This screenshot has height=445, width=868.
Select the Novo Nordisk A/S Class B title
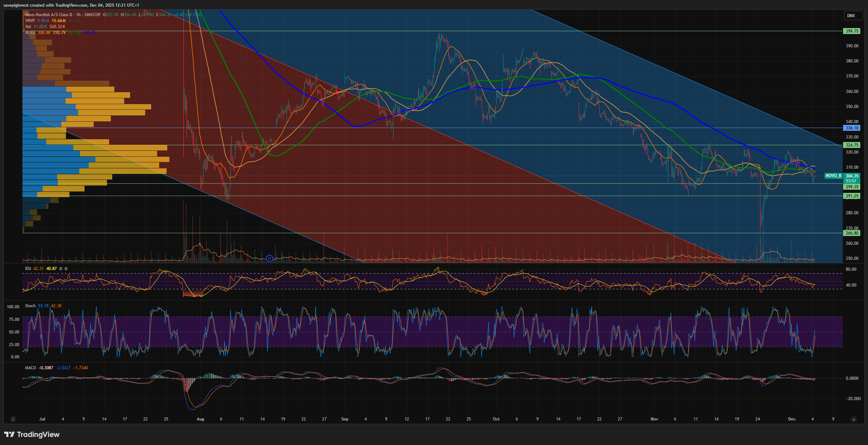pos(48,15)
